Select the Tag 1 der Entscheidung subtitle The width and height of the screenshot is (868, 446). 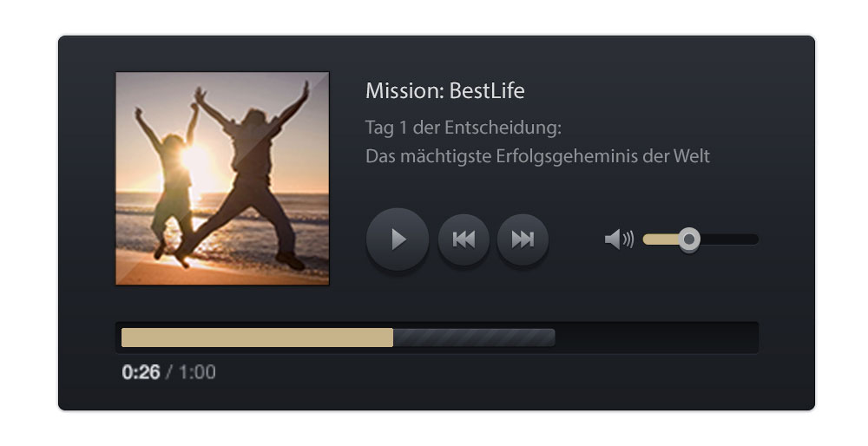pos(464,128)
